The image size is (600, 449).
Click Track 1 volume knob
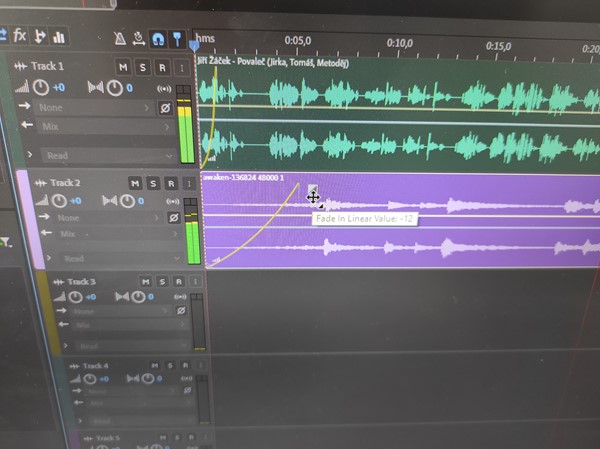point(40,88)
